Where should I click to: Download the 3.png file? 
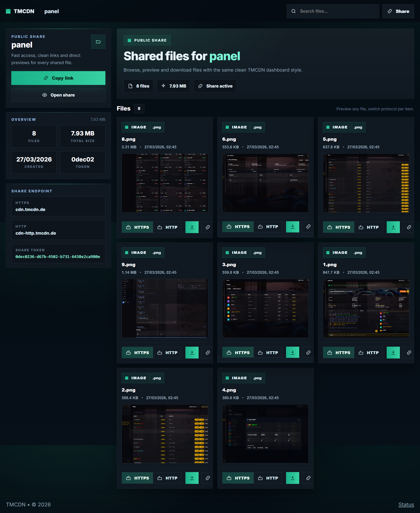point(292,353)
